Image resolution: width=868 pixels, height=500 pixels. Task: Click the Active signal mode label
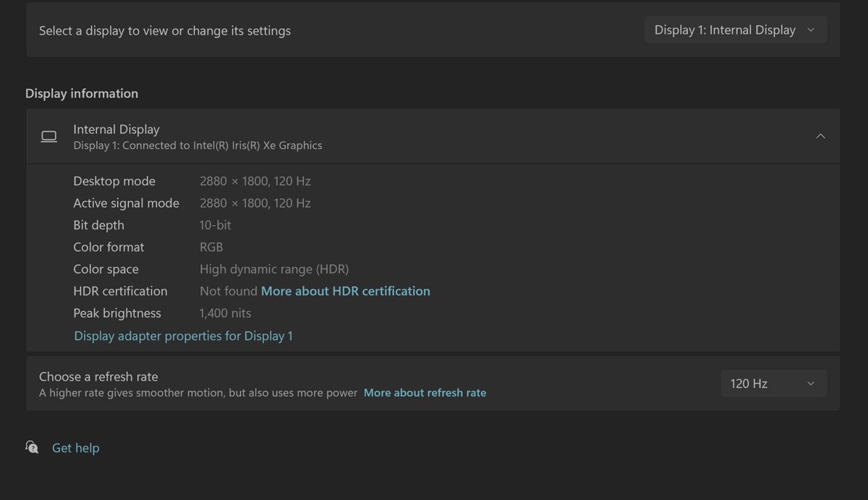pos(126,203)
